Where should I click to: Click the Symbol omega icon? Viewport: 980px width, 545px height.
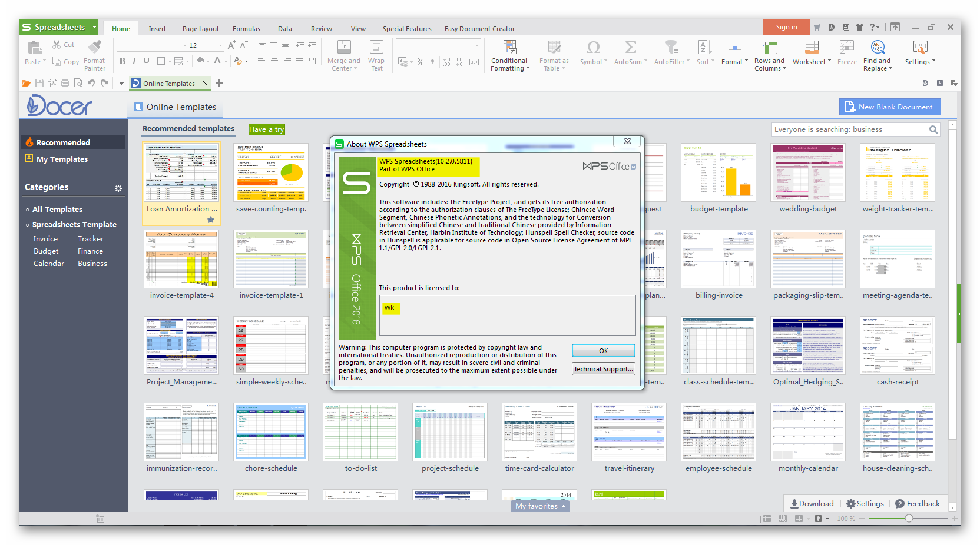tap(594, 47)
